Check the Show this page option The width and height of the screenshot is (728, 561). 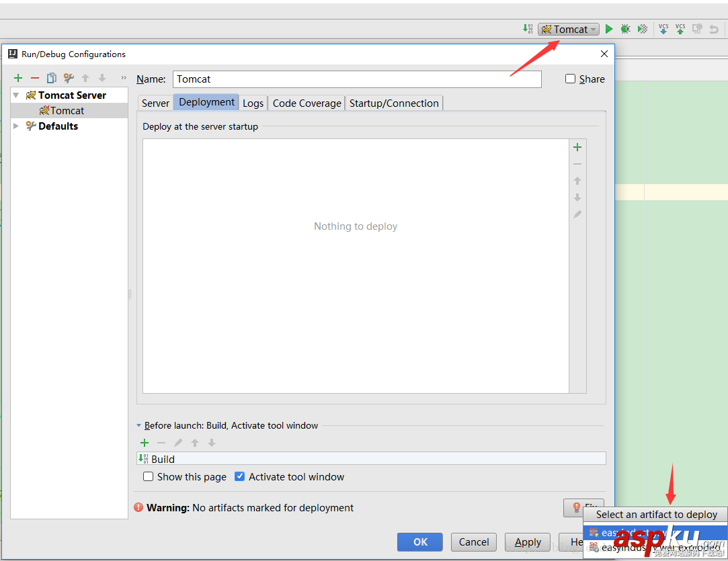tap(148, 476)
